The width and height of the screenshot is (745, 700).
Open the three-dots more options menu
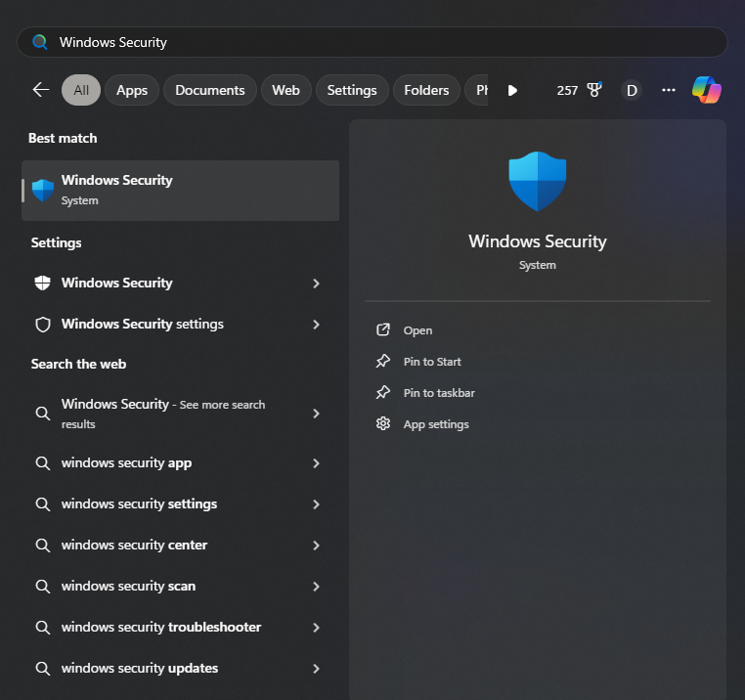669,90
